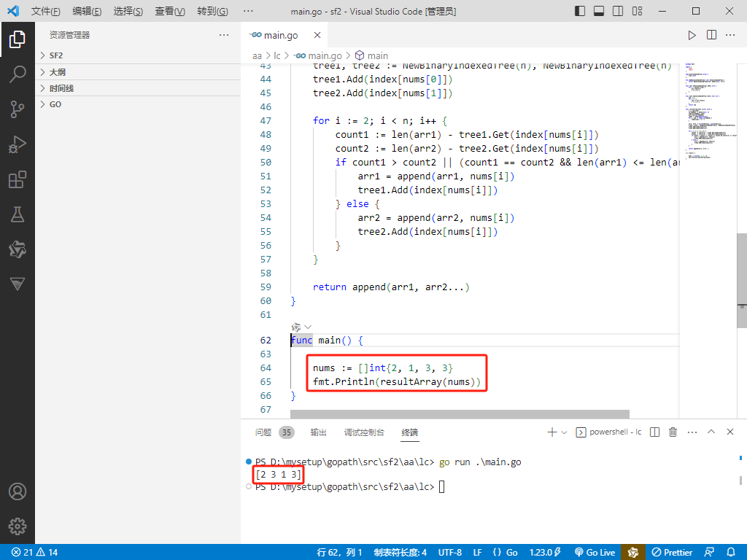The image size is (747, 560).
Task: Toggle primary side bar visibility
Action: tap(580, 11)
